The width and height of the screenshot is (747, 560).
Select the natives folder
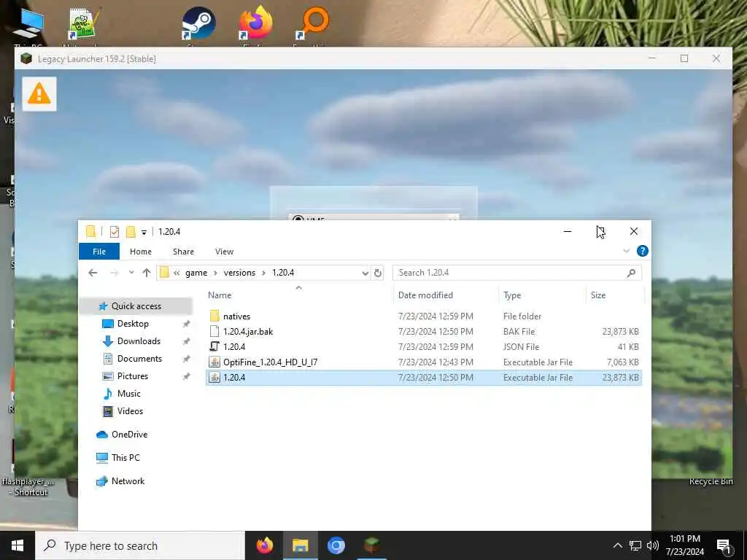(x=424, y=316)
